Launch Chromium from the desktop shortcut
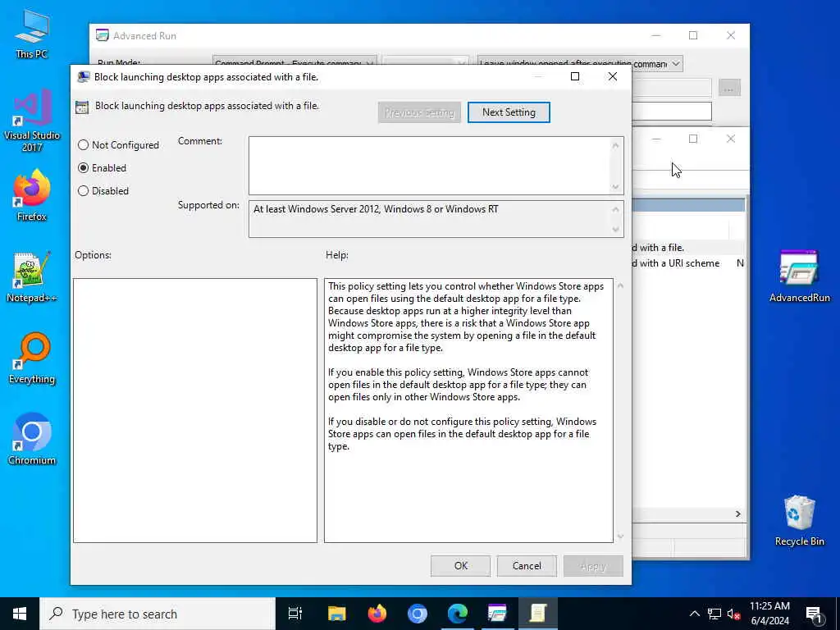Viewport: 840px width, 630px height. click(x=32, y=440)
